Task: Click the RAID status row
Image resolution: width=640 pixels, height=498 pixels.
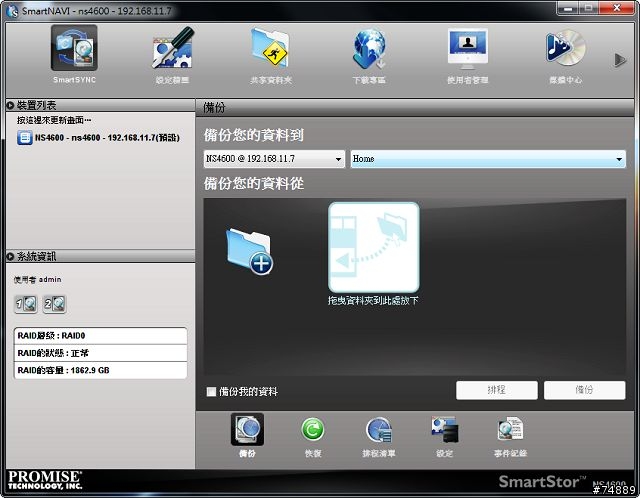Action: (x=100, y=353)
